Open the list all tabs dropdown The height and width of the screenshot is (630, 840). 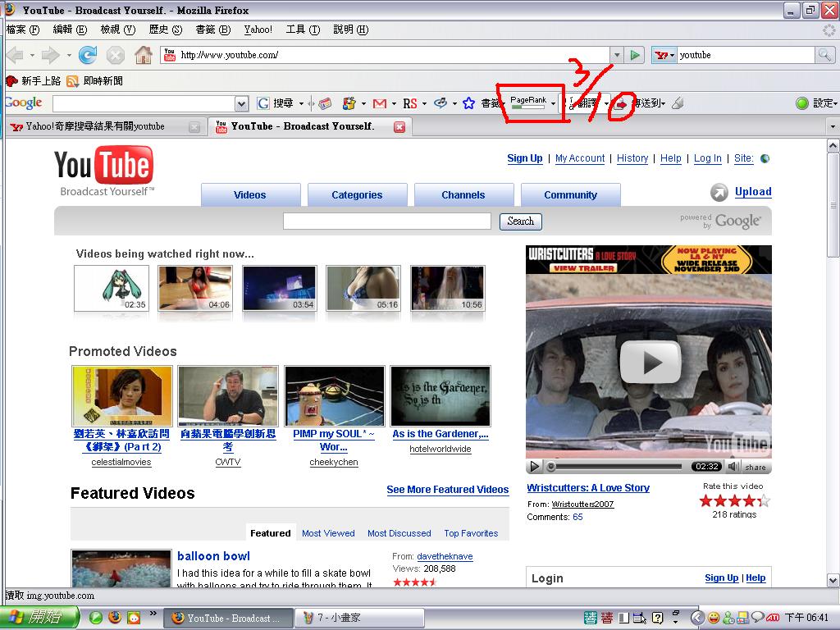(x=833, y=127)
